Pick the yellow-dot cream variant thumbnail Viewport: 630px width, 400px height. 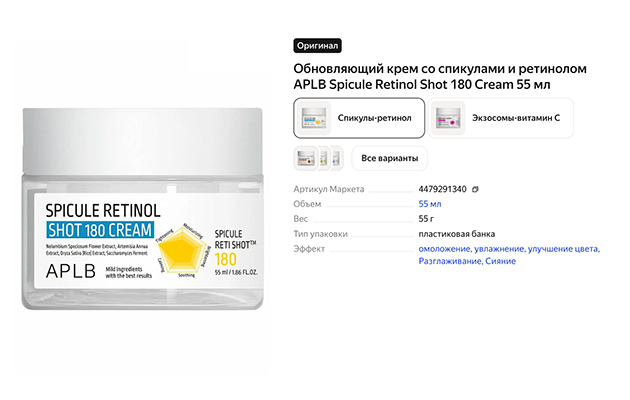coord(324,158)
